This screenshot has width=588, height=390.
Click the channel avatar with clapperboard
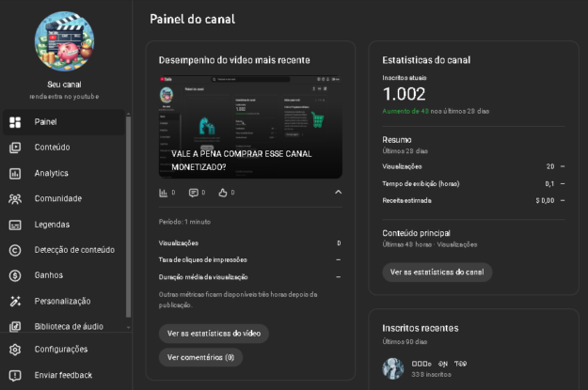click(65, 40)
